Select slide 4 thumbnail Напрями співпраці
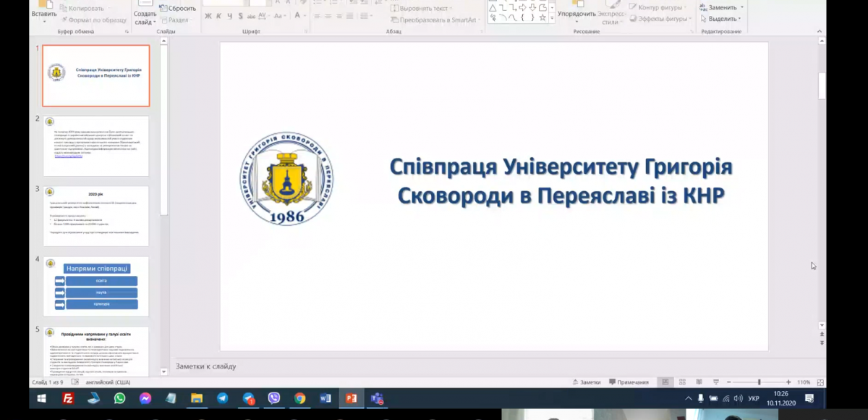 point(96,287)
